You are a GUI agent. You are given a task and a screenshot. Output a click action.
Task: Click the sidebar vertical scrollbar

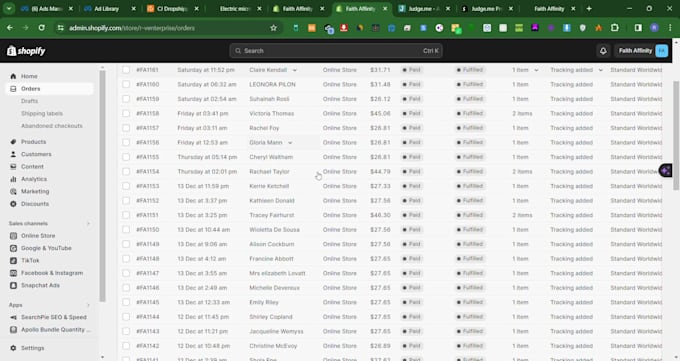pos(102,186)
